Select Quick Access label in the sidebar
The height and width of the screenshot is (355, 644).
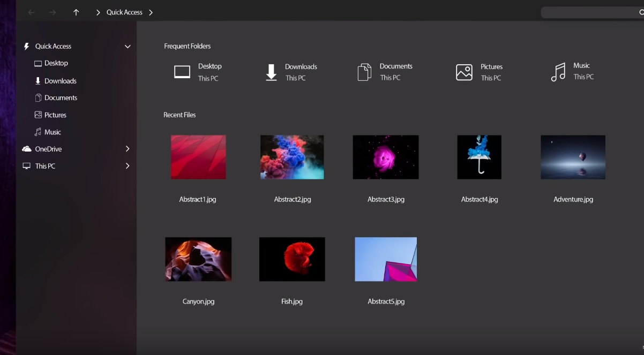pos(53,47)
